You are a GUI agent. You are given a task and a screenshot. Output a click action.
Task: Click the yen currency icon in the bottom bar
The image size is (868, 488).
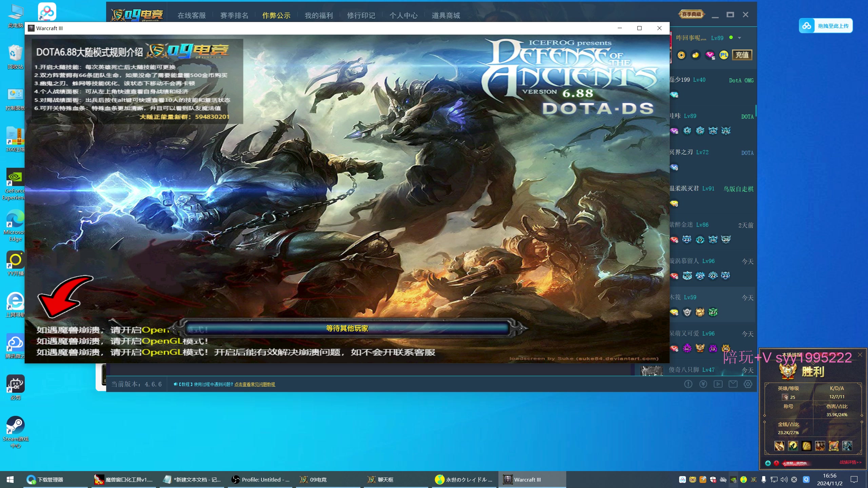click(x=703, y=384)
